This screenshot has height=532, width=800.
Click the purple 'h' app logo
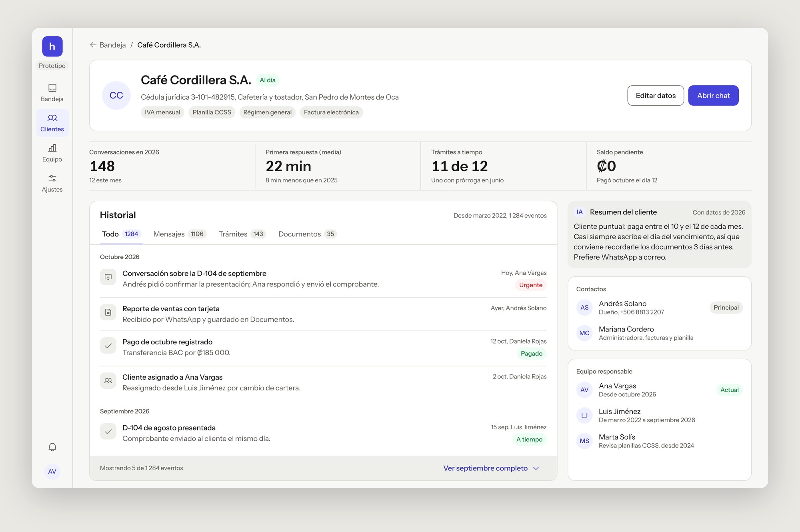point(52,46)
